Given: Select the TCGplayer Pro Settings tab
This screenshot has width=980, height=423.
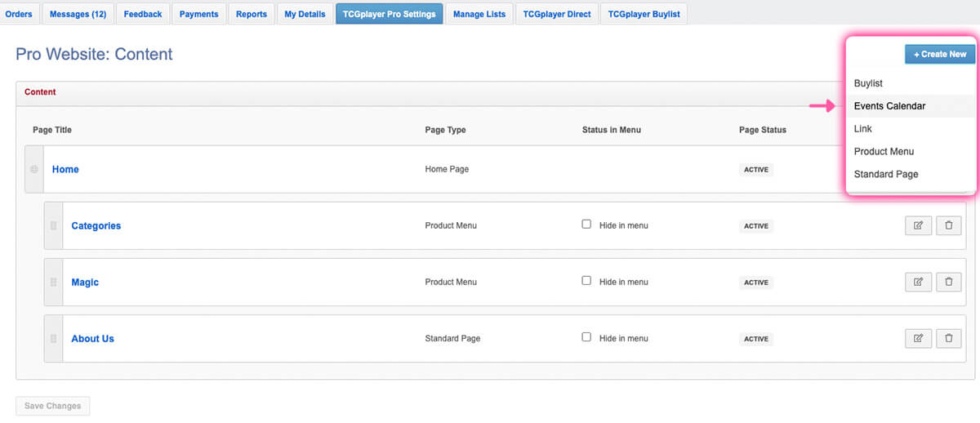Looking at the screenshot, I should tap(390, 14).
